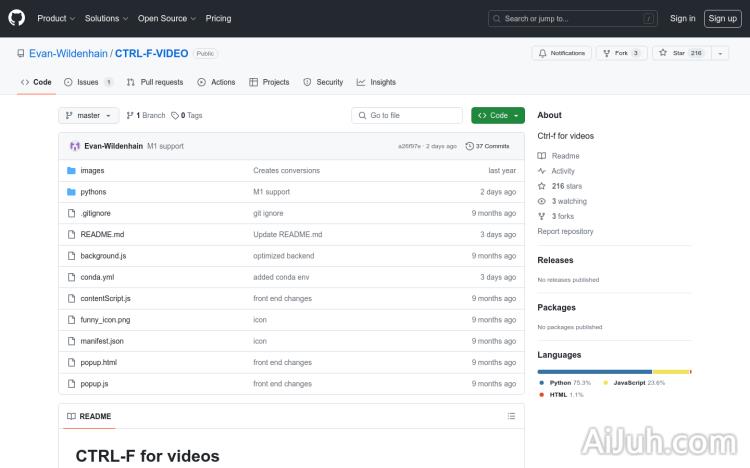Open the Product menu dropdown
This screenshot has width=750, height=468.
pyautogui.click(x=55, y=18)
